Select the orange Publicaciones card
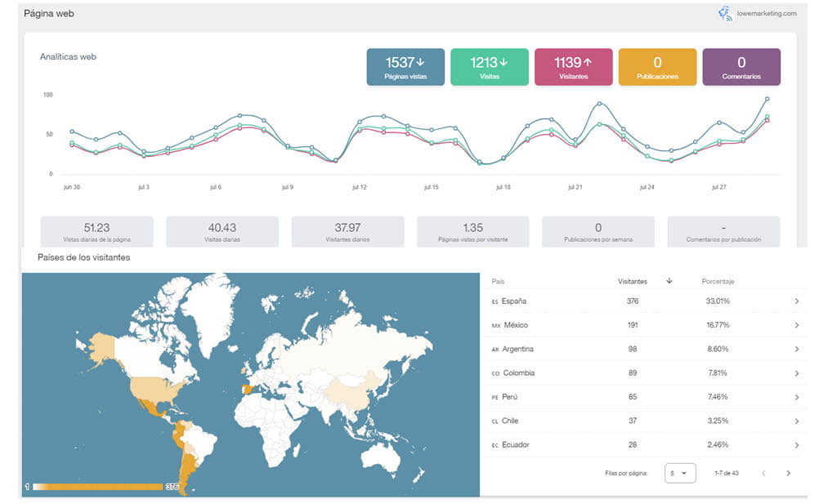837x504 pixels. coord(657,67)
